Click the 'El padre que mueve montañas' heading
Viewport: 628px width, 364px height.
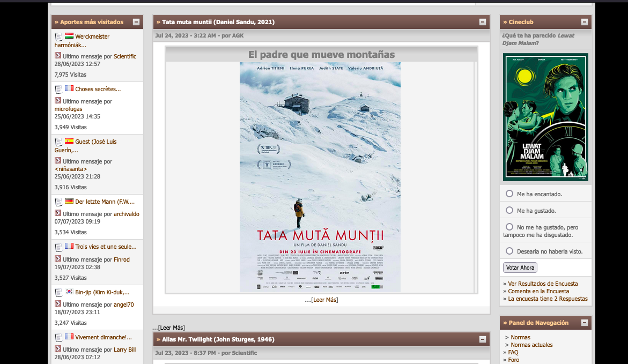pyautogui.click(x=321, y=55)
